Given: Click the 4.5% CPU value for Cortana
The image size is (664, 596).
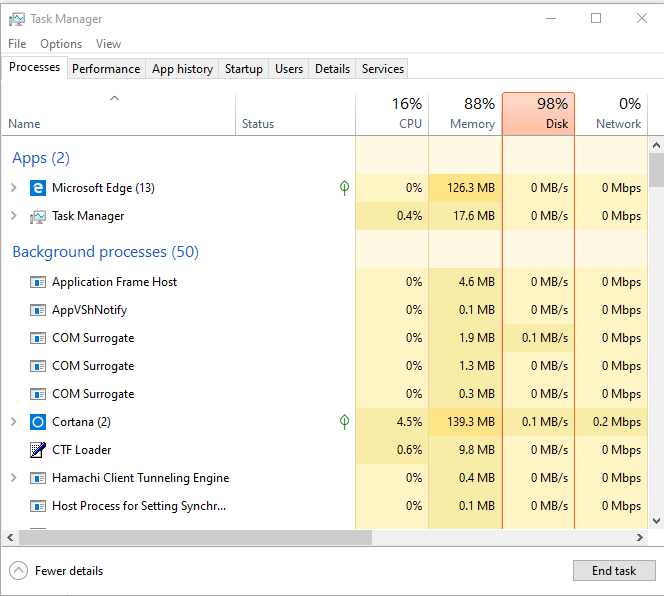Looking at the screenshot, I should coord(409,422).
